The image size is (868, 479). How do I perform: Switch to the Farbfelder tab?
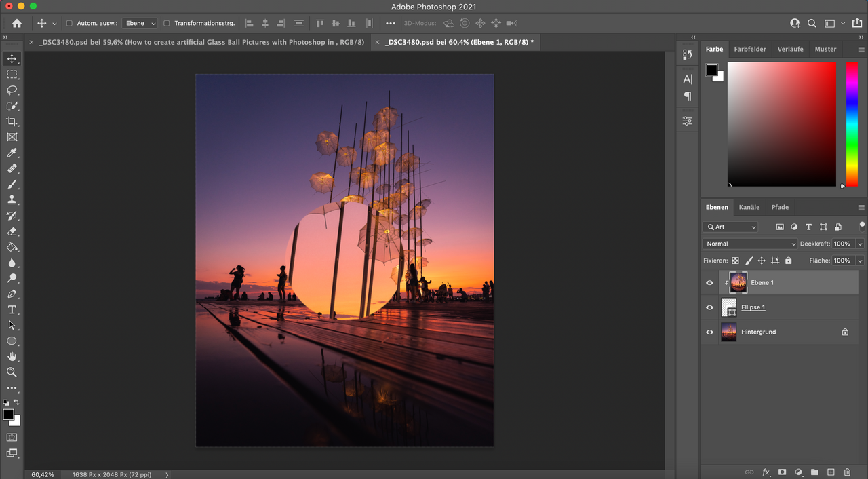coord(750,49)
